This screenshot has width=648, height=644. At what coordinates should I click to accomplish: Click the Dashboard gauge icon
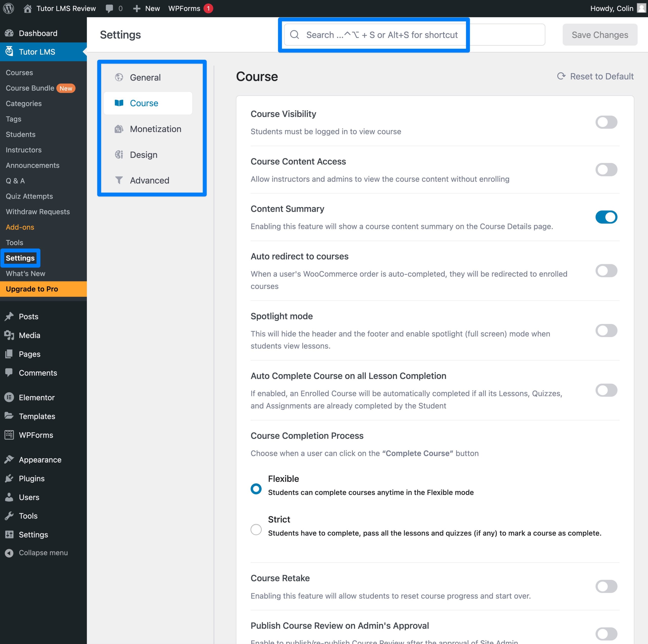[x=9, y=33]
